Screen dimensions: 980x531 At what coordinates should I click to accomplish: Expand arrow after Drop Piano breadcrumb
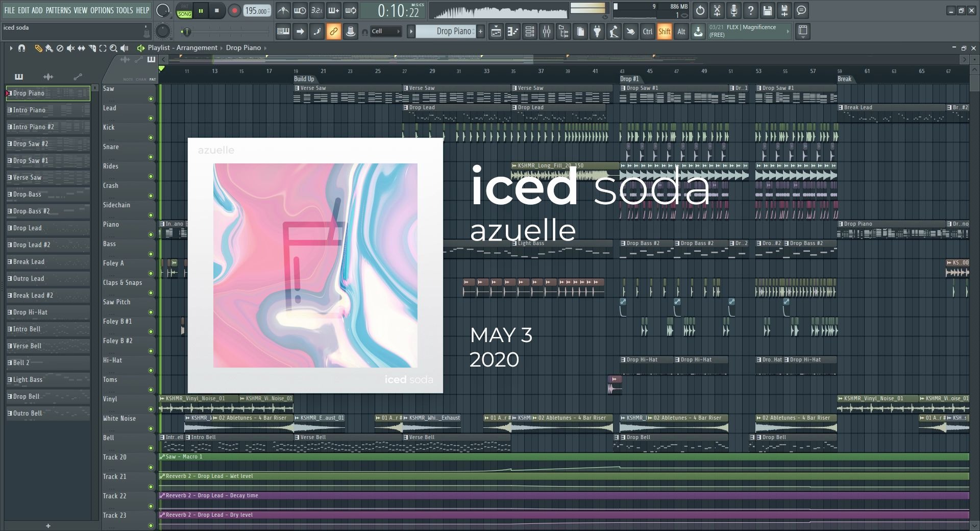coord(265,48)
